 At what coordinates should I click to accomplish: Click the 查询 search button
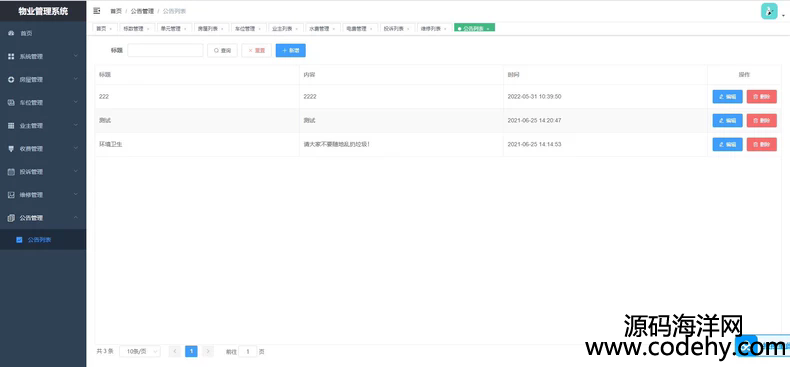[x=222, y=50]
